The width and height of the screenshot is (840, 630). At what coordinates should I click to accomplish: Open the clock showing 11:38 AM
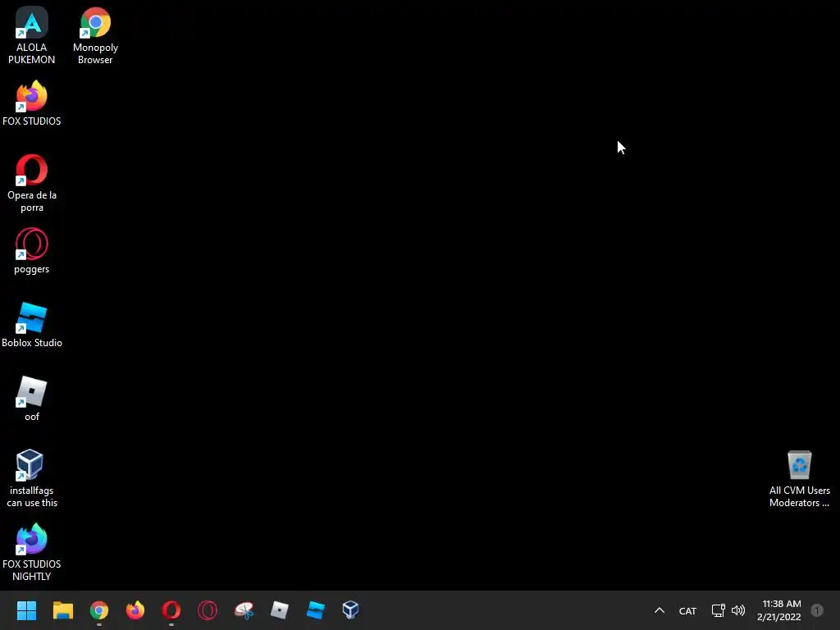779,610
